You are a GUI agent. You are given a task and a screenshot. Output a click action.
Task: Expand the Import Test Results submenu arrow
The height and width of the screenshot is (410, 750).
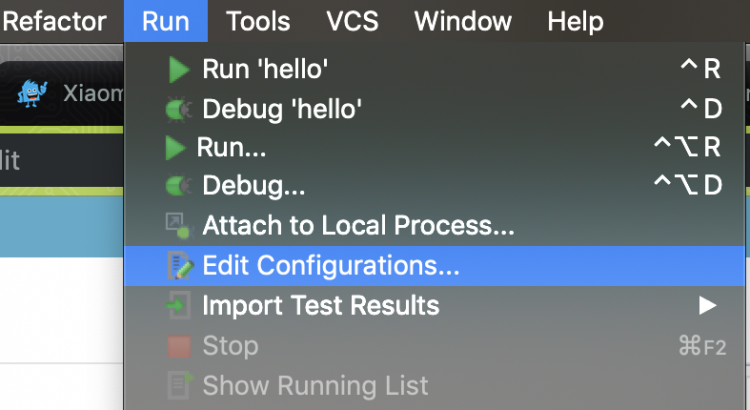[708, 305]
